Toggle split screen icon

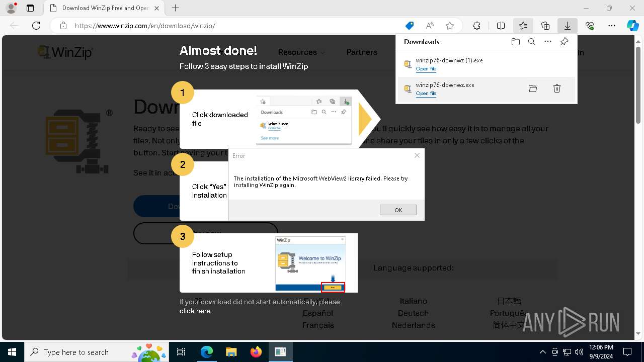(x=501, y=26)
